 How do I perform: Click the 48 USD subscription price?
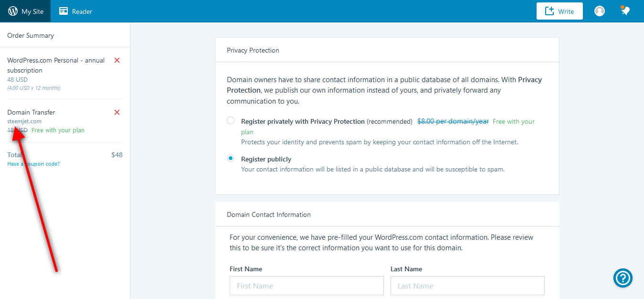tap(18, 80)
